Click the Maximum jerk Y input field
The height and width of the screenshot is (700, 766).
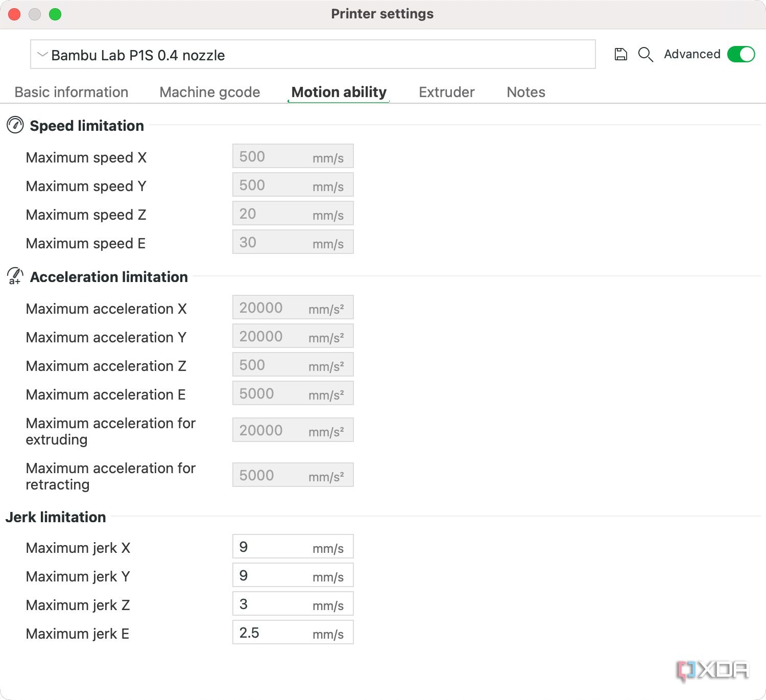point(293,575)
